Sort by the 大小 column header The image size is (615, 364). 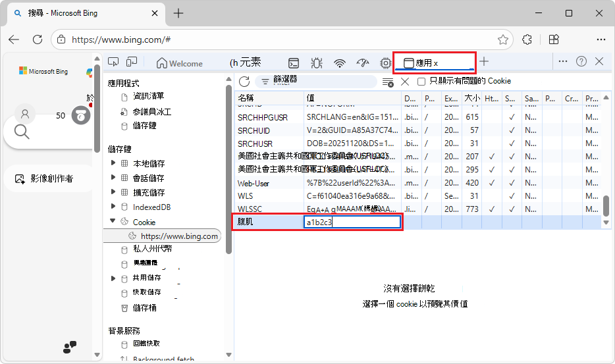(x=472, y=98)
